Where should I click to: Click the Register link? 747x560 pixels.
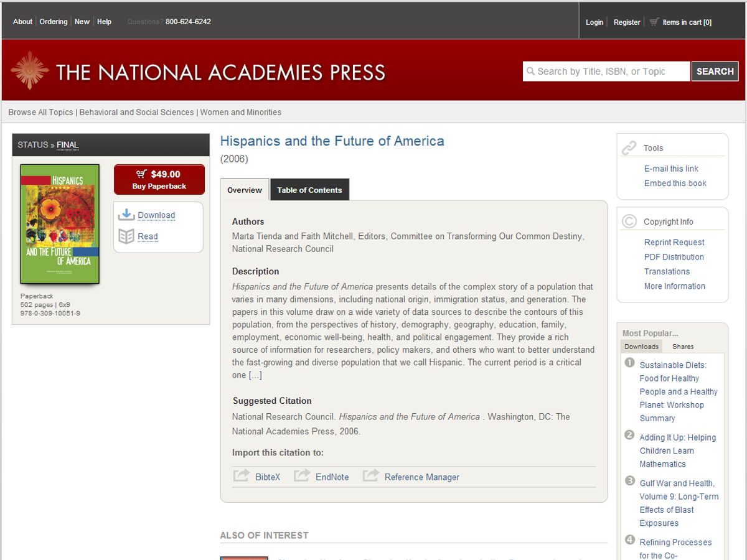(x=627, y=22)
